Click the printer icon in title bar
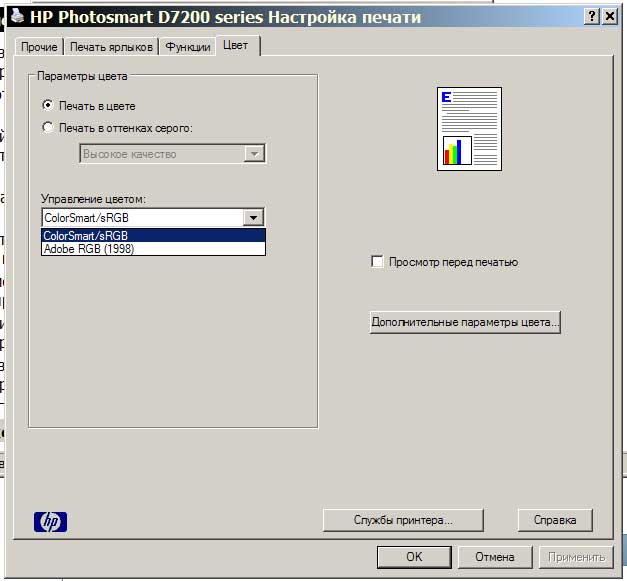This screenshot has height=581, width=627. pyautogui.click(x=17, y=16)
